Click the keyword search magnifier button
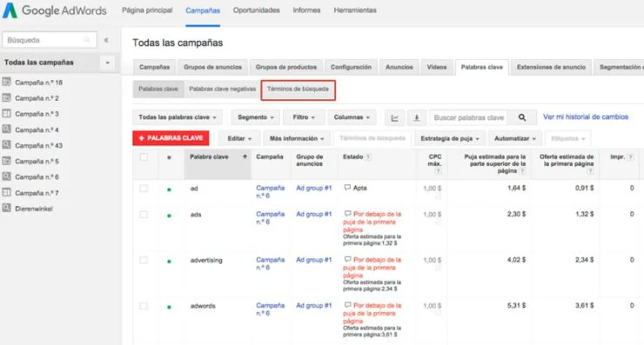Image resolution: width=644 pixels, height=345 pixels. pos(522,117)
